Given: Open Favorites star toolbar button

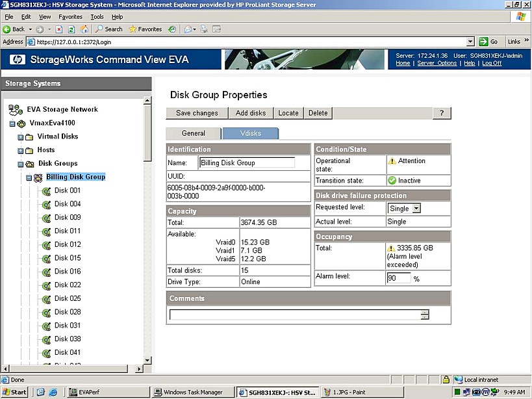Looking at the screenshot, I should click(x=146, y=29).
